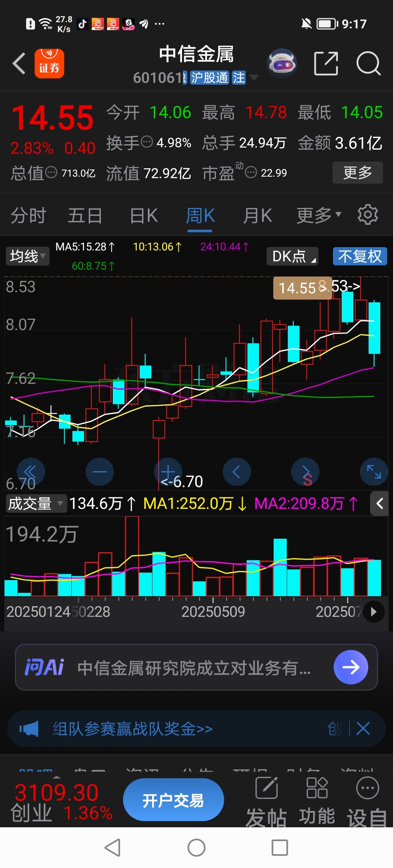Tap 10:13.06 moving average value
This screenshot has height=868, width=393.
click(x=157, y=247)
